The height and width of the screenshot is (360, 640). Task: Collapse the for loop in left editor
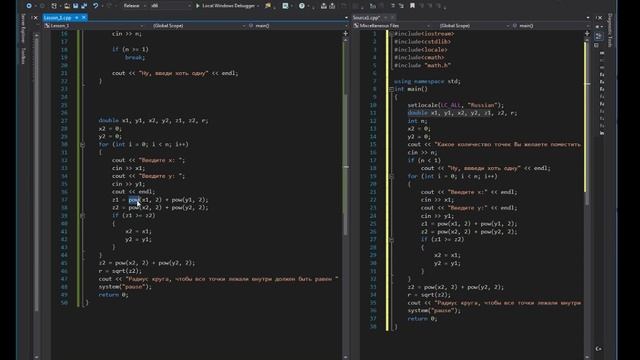[82, 144]
